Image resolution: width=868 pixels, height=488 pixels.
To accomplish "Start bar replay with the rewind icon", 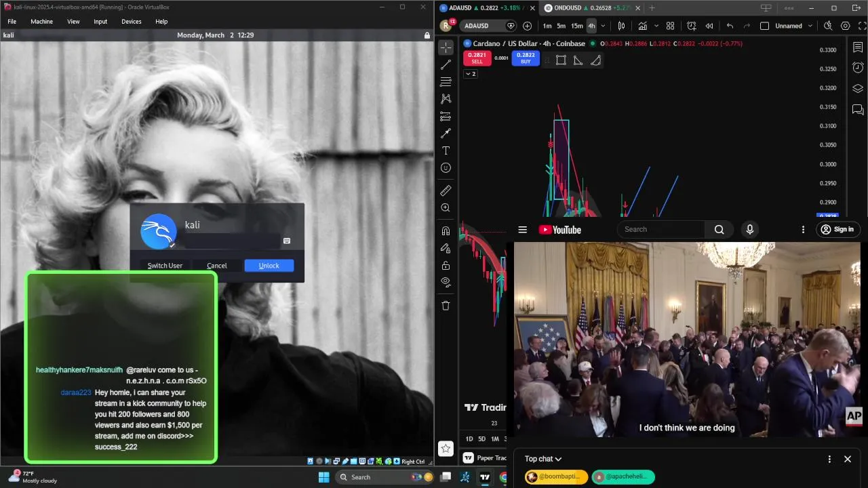I will click(x=709, y=26).
